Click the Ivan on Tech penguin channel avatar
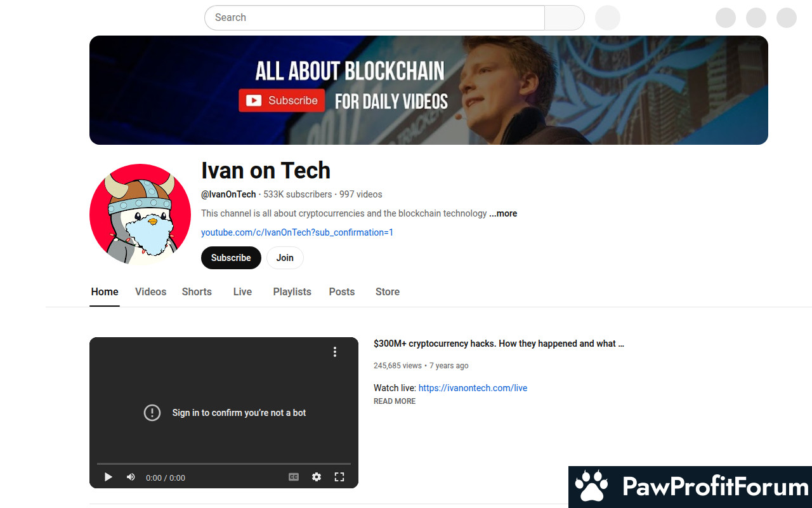This screenshot has width=812, height=508. coord(140,215)
